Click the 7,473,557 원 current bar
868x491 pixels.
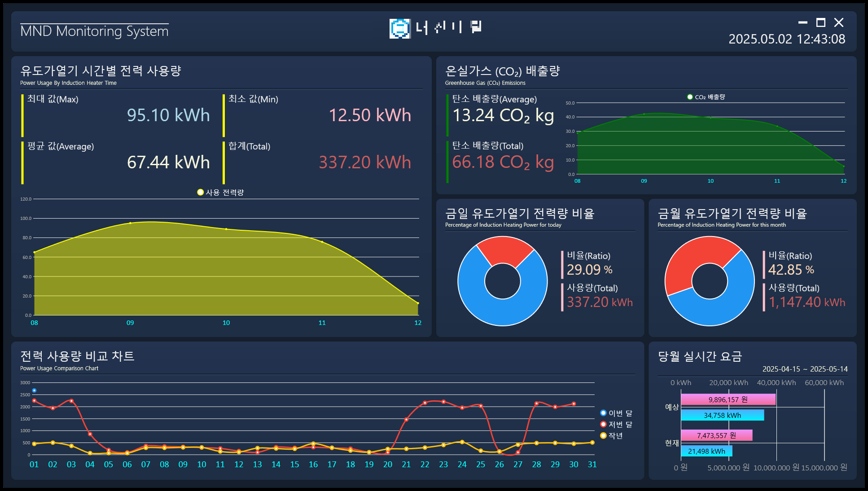[716, 435]
